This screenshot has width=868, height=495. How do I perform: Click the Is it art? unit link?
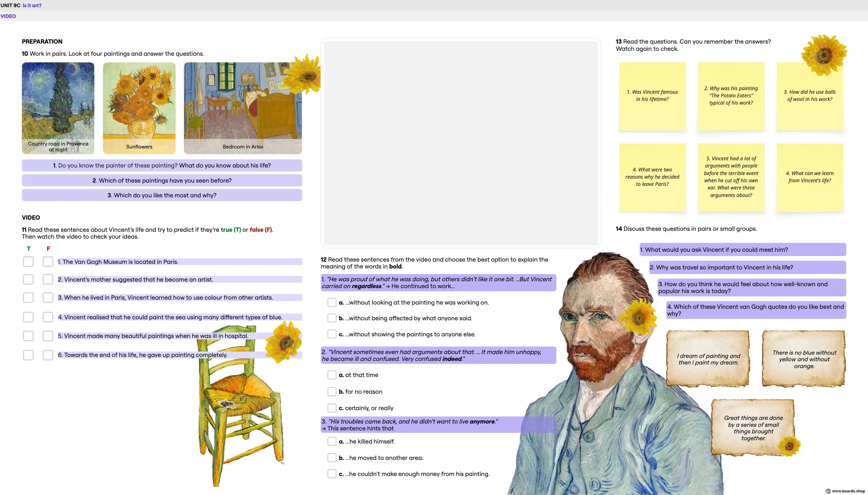[x=32, y=6]
